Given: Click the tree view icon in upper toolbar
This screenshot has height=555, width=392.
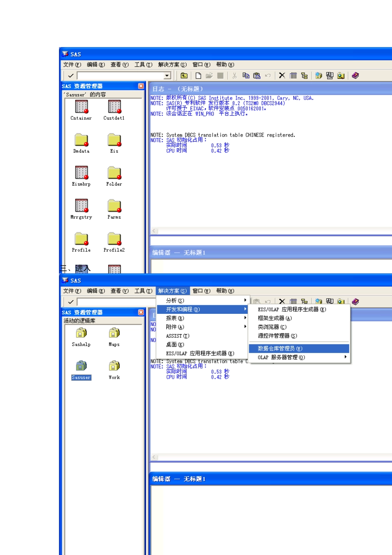Looking at the screenshot, I should pyautogui.click(x=305, y=76).
